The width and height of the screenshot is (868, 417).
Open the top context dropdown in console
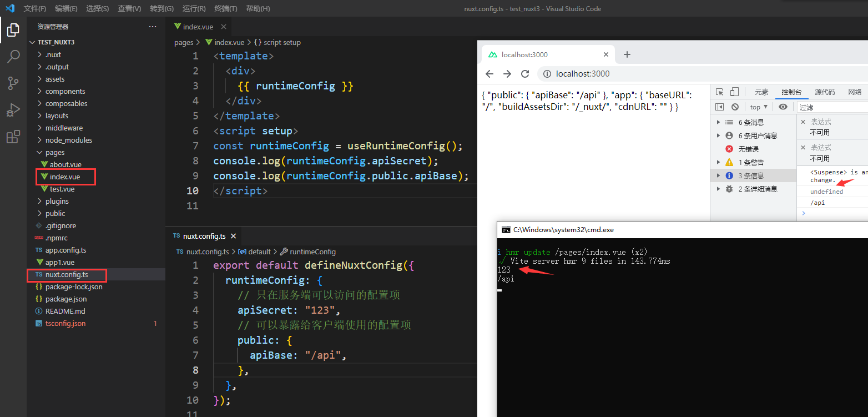759,107
